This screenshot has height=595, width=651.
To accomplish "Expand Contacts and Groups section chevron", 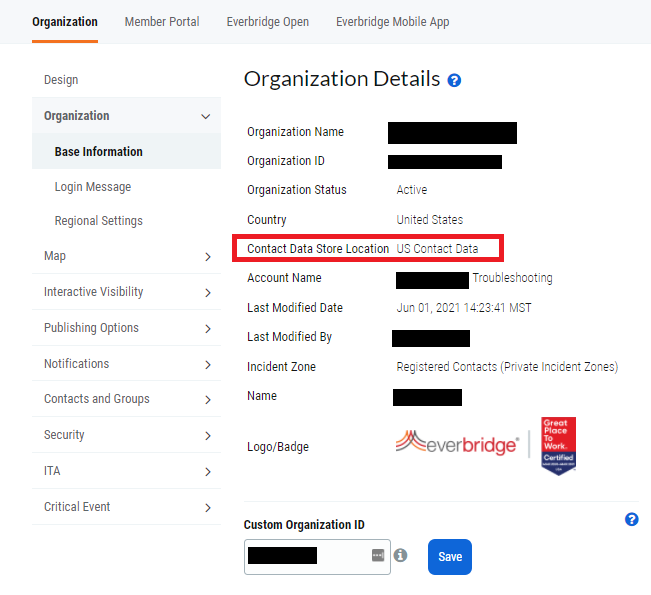I will click(x=208, y=399).
